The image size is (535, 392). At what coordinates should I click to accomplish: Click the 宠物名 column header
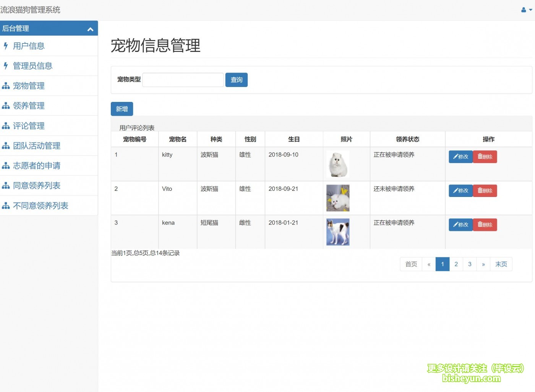point(178,139)
